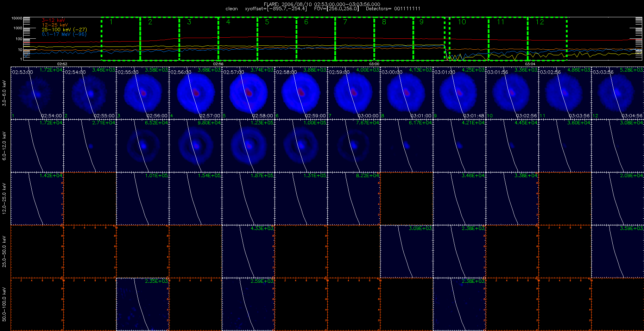Select interval 11 marker in the lightcurve plot
Image resolution: width=644 pixels, height=331 pixels.
point(501,22)
